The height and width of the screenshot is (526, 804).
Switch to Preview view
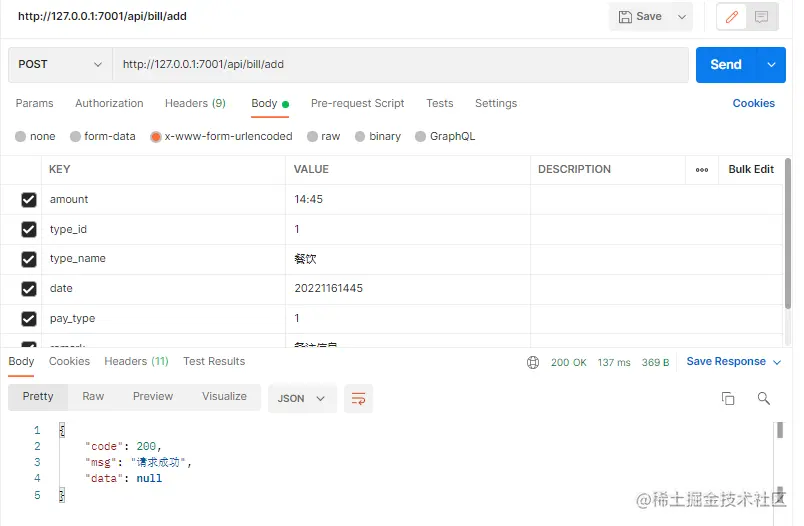pyautogui.click(x=153, y=396)
